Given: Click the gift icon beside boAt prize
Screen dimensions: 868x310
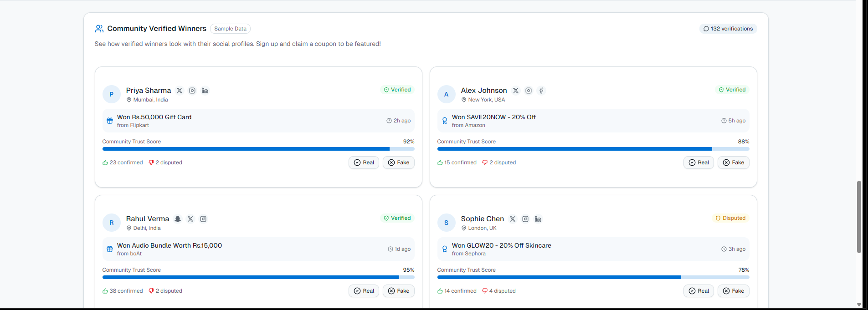Looking at the screenshot, I should pyautogui.click(x=110, y=249).
